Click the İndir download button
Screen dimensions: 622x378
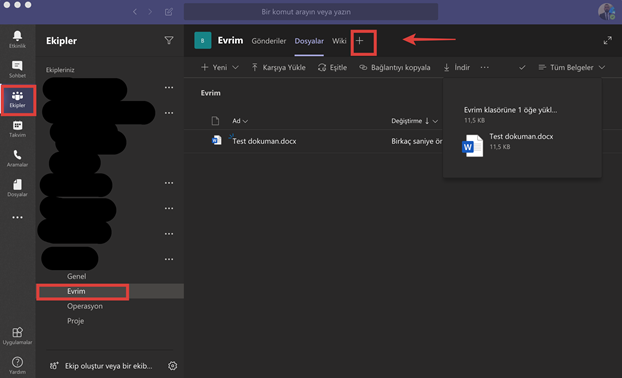(457, 67)
